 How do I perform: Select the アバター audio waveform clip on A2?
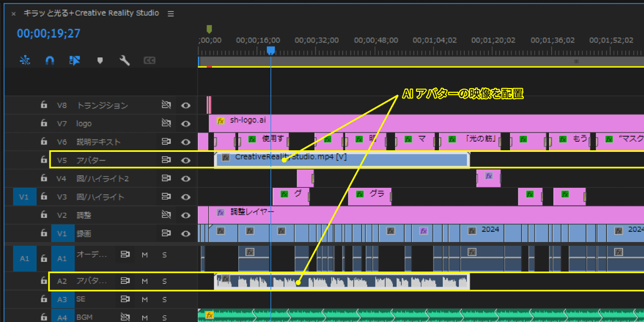pos(342,282)
